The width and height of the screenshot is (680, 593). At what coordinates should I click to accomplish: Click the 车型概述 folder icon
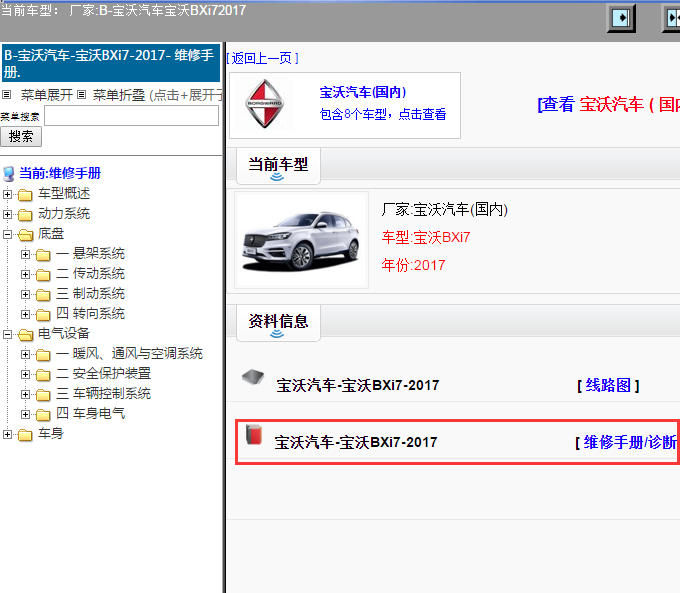[x=25, y=195]
